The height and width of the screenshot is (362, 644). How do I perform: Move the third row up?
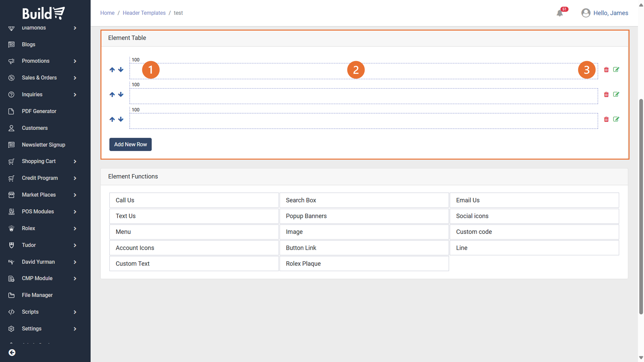pos(112,119)
